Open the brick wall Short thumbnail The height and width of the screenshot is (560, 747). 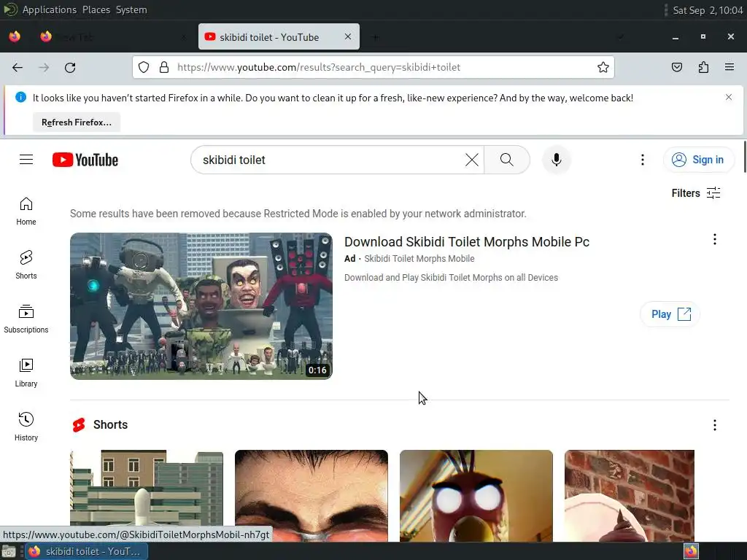tap(630, 495)
